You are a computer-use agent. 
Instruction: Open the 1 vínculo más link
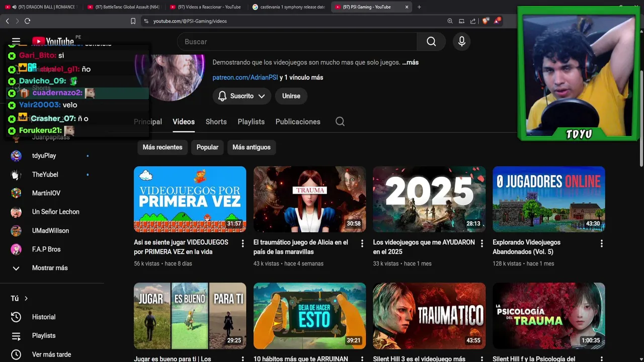pyautogui.click(x=304, y=77)
